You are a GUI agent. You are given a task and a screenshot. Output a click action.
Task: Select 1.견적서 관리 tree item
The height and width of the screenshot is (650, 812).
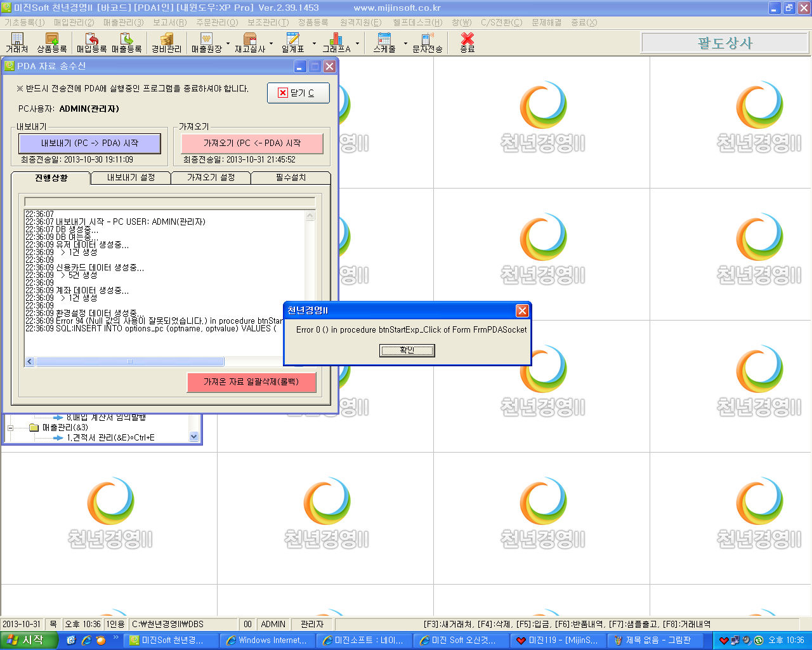pos(110,438)
